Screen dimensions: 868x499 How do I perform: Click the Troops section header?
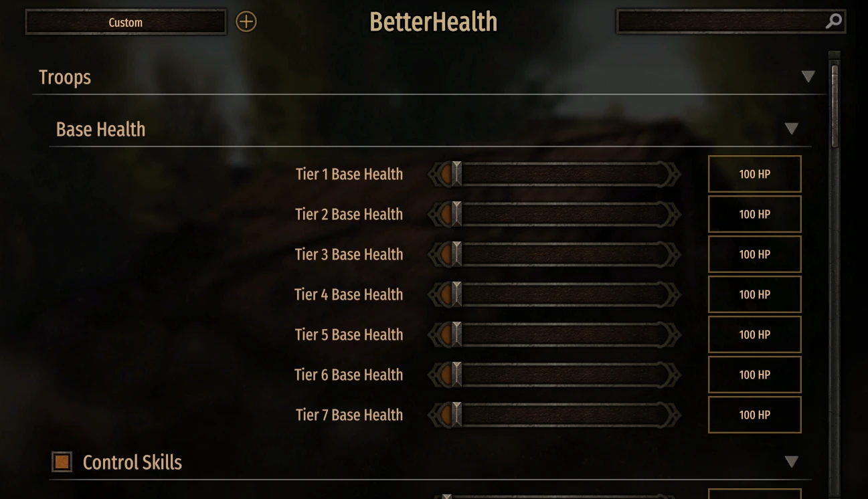pos(65,78)
